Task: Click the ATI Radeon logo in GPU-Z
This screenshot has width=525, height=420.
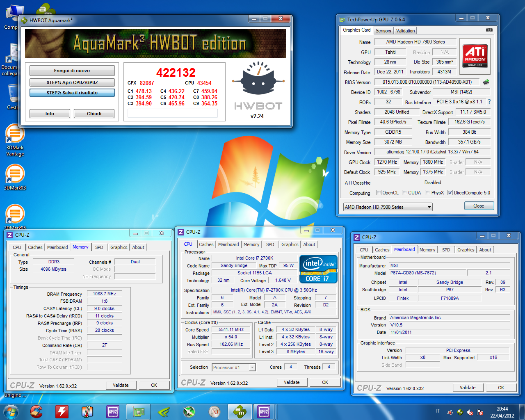Action: click(x=475, y=56)
